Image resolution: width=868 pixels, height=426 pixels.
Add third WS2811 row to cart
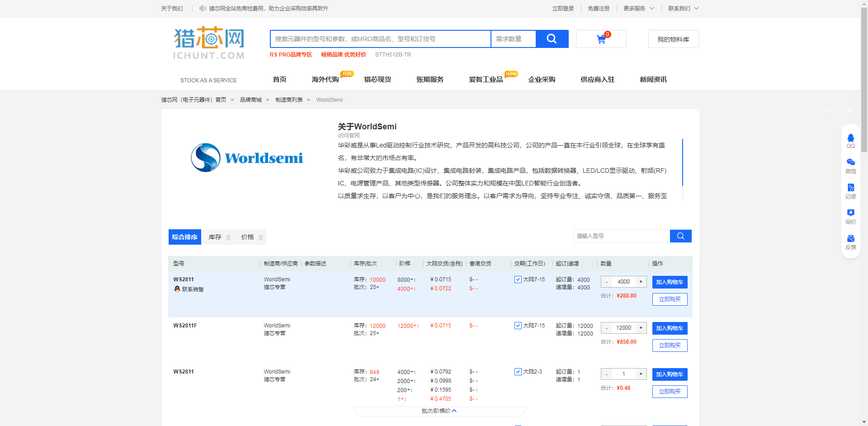(670, 374)
